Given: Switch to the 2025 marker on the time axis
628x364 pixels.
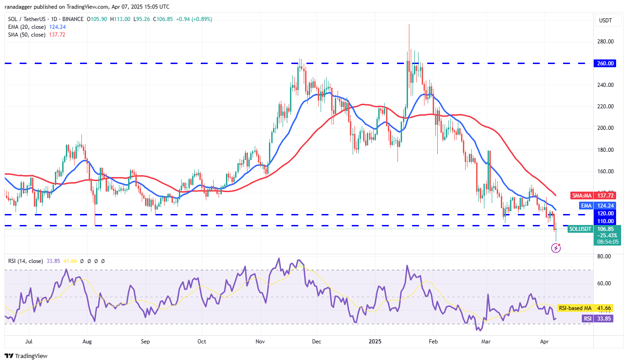Looking at the screenshot, I should click(x=375, y=341).
